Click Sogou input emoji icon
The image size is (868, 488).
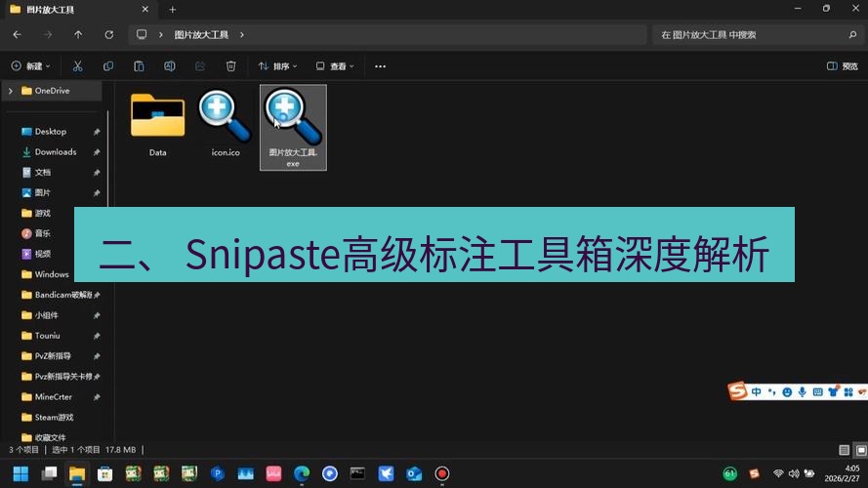pos(787,392)
